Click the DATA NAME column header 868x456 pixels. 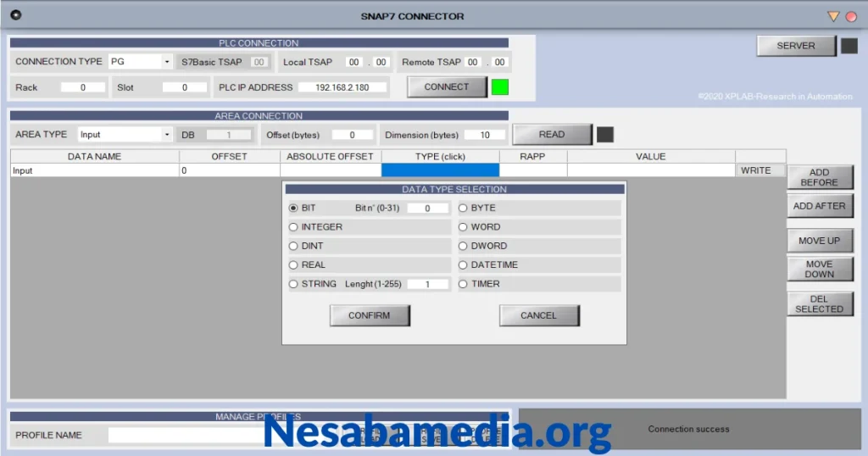[95, 157]
